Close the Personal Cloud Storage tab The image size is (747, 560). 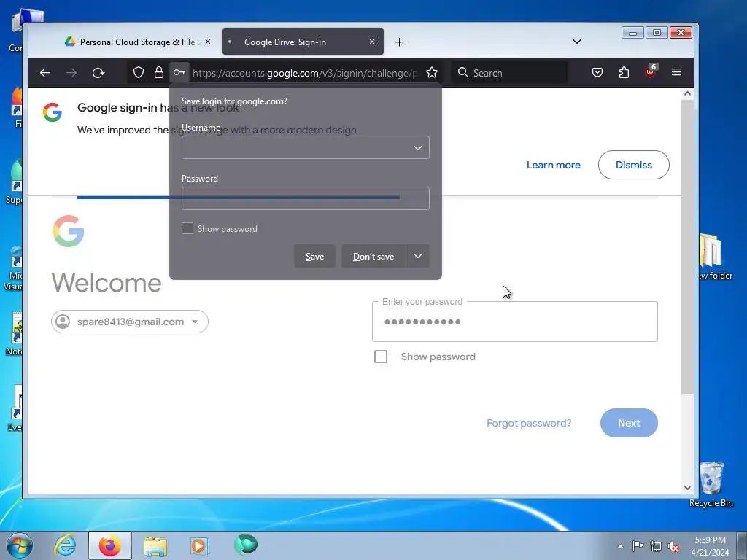pos(208,42)
